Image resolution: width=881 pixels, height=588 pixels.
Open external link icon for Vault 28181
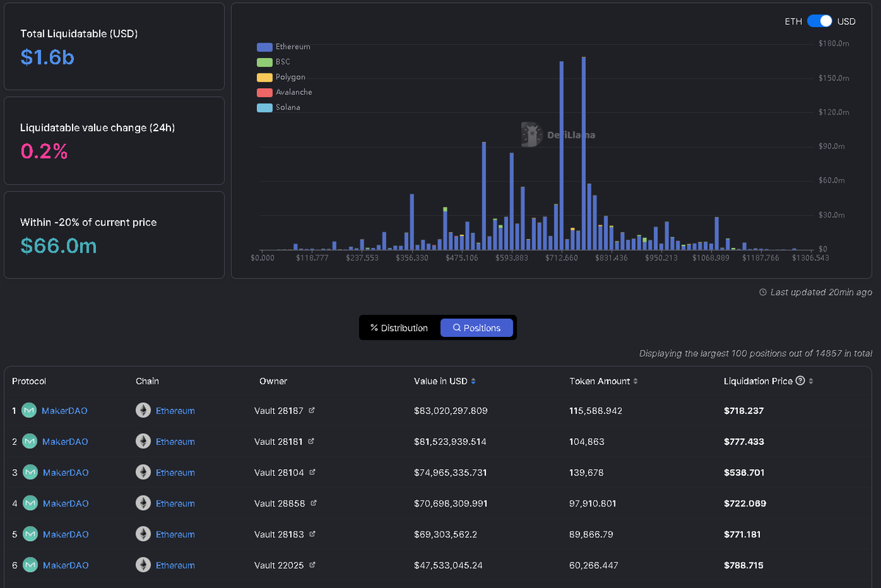click(x=311, y=441)
